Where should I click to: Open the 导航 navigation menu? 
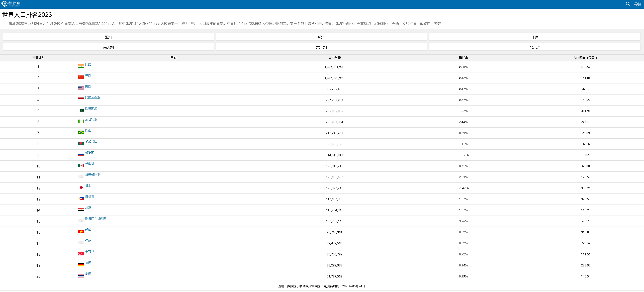pos(637,4)
